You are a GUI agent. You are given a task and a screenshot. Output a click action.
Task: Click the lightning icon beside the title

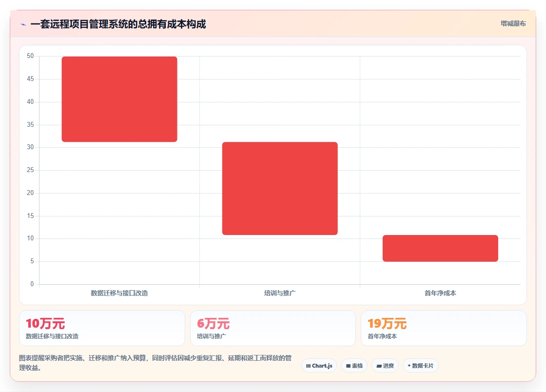pyautogui.click(x=23, y=24)
